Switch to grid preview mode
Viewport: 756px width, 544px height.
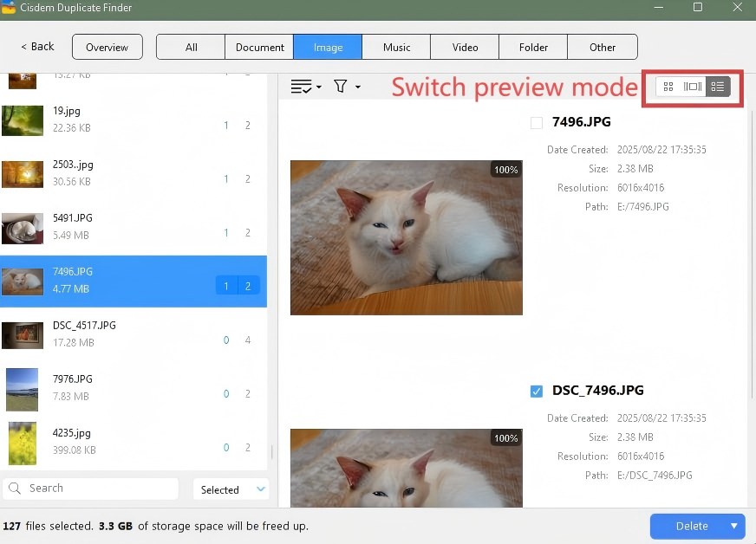(668, 87)
